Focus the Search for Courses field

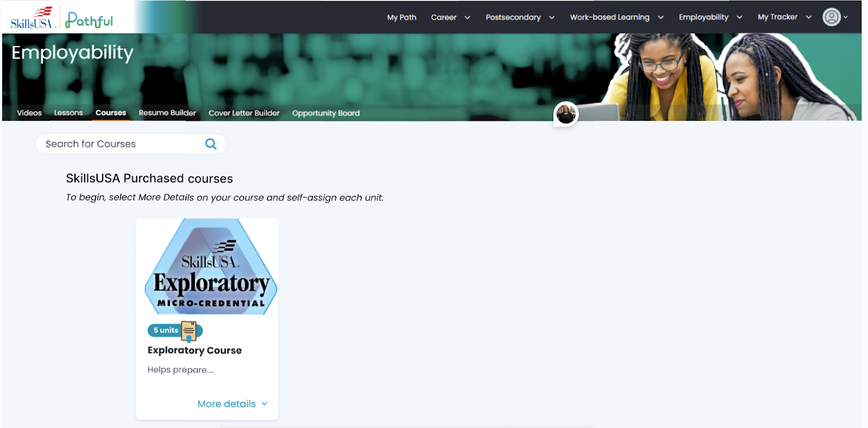(x=131, y=144)
